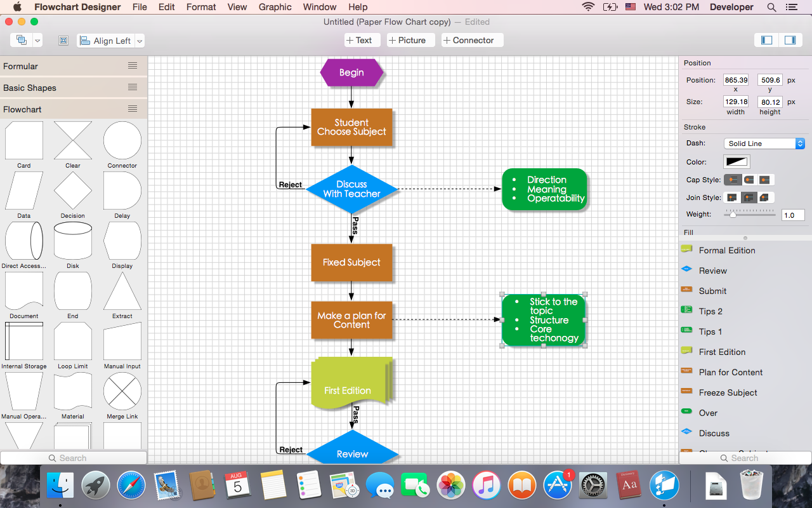Select the Plan for Content layer row
The height and width of the screenshot is (508, 812).
[745, 372]
